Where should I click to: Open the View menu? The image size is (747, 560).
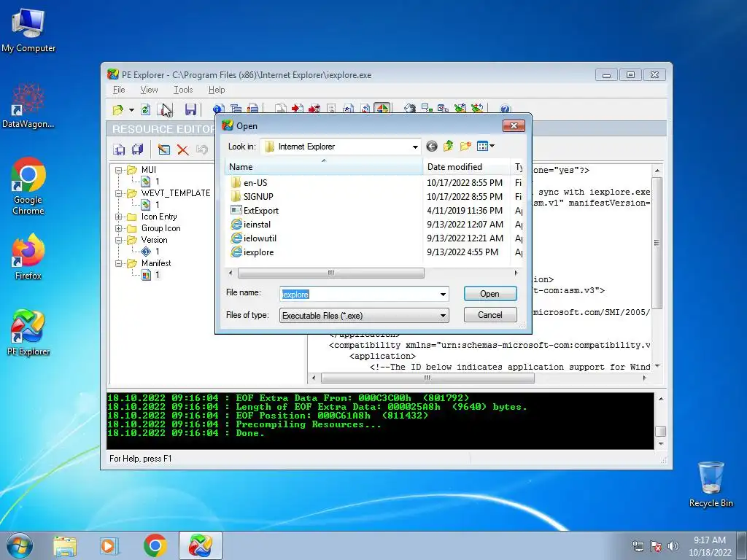pyautogui.click(x=149, y=90)
